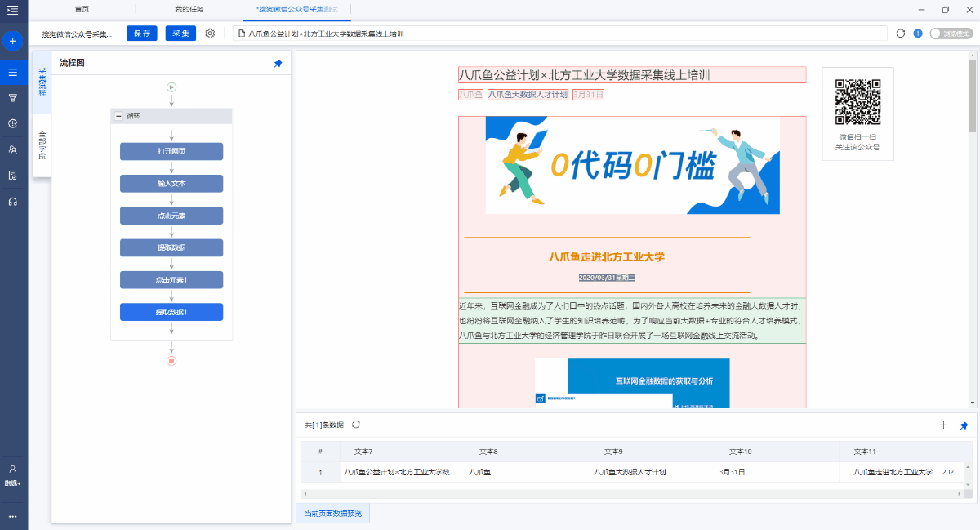The image size is (980, 530).
Task: Click the page icon in URL bar
Action: 242,33
